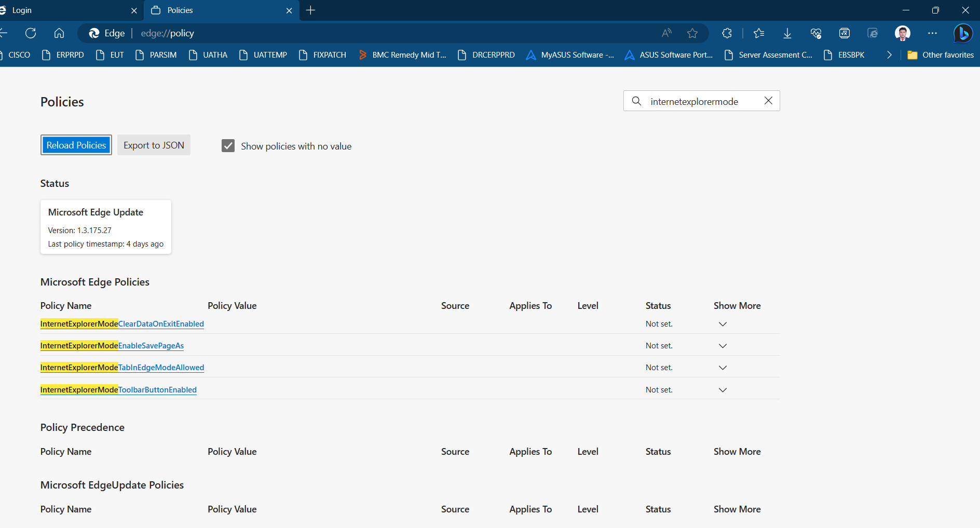Expand InternetExplorerModeEnableSavePageAs row details
This screenshot has width=980, height=528.
click(723, 346)
